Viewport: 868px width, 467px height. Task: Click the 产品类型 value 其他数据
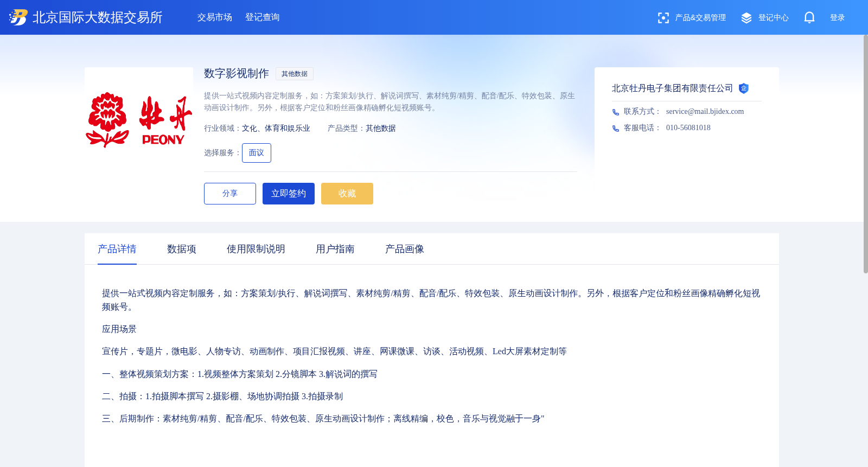381,129
